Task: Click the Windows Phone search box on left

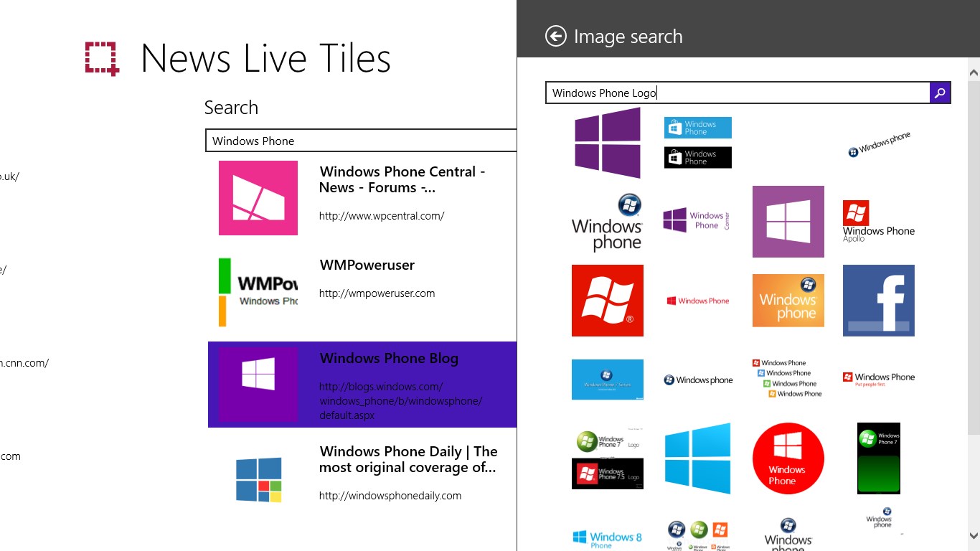Action: [359, 141]
